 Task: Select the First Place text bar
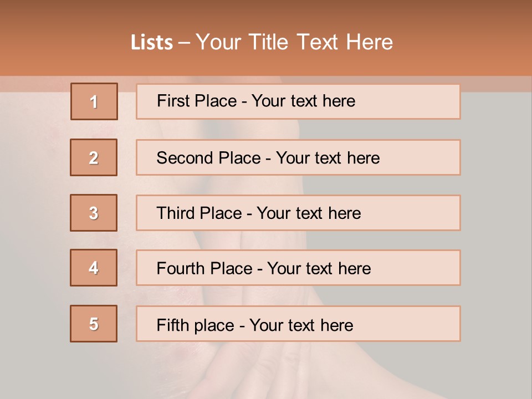coord(298,102)
